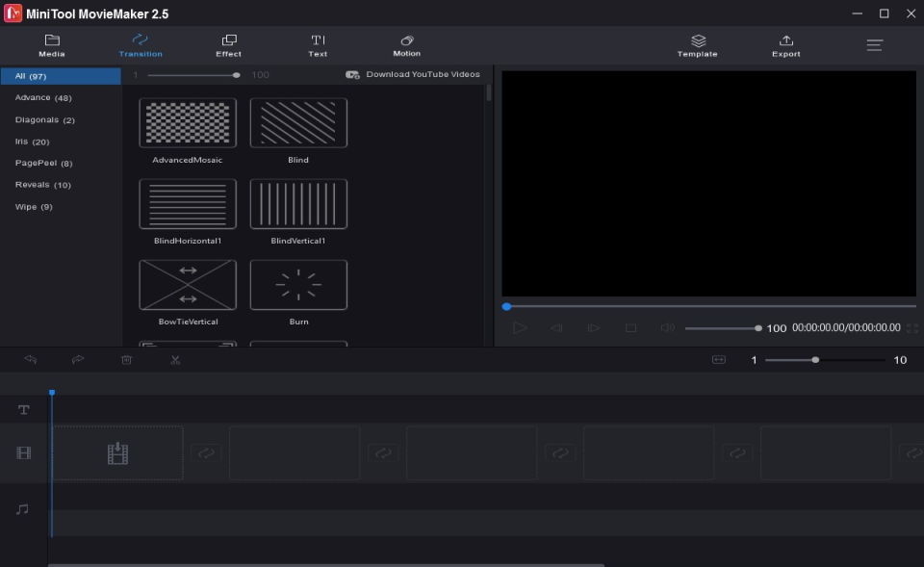Click the second transition slot on timeline
924x567 pixels.
(x=383, y=452)
